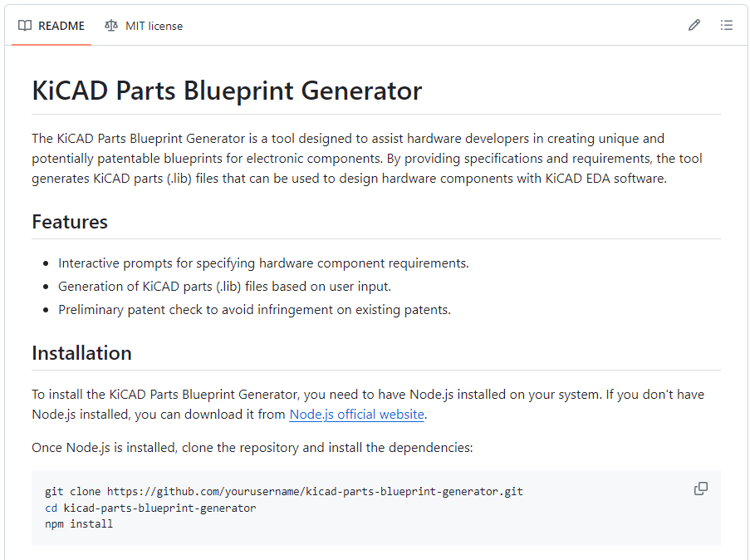Click the npm install command line
Screen dimensions: 750x560
[x=79, y=524]
